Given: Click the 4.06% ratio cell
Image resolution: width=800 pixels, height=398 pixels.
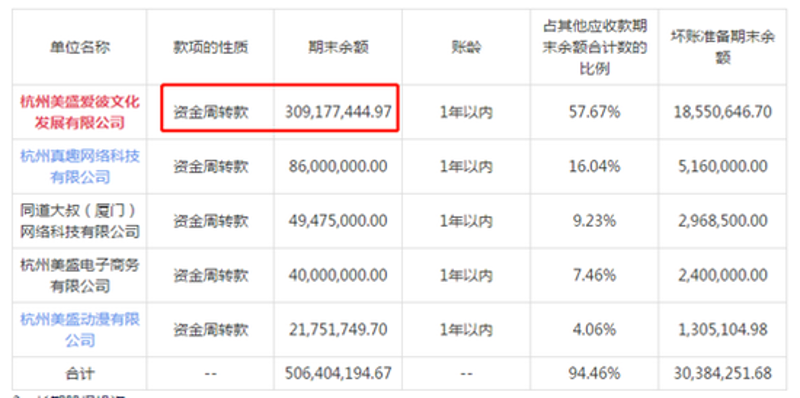Looking at the screenshot, I should point(594,330).
